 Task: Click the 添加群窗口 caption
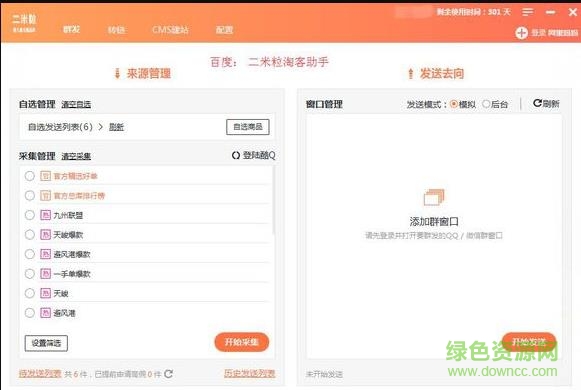434,221
